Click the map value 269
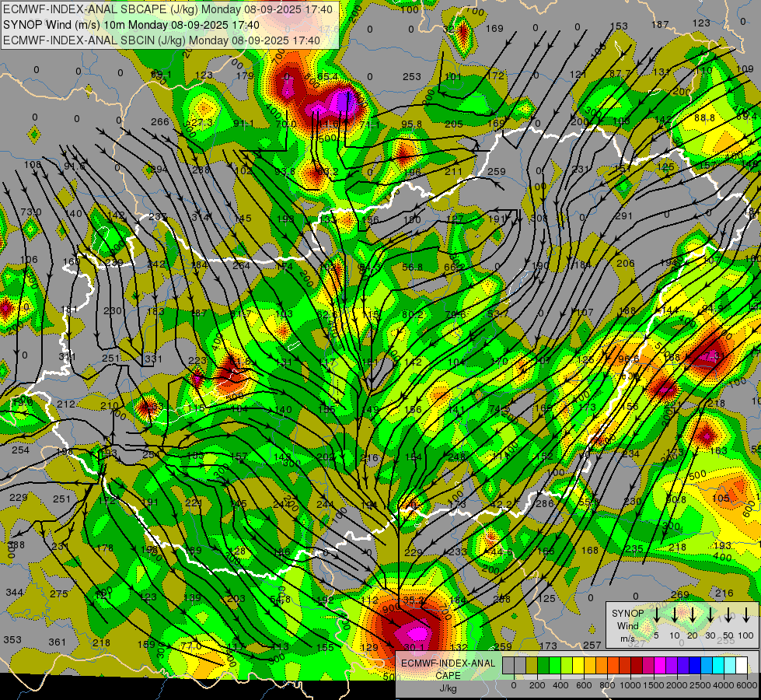Image resolution: width=761 pixels, height=700 pixels. coord(679,594)
